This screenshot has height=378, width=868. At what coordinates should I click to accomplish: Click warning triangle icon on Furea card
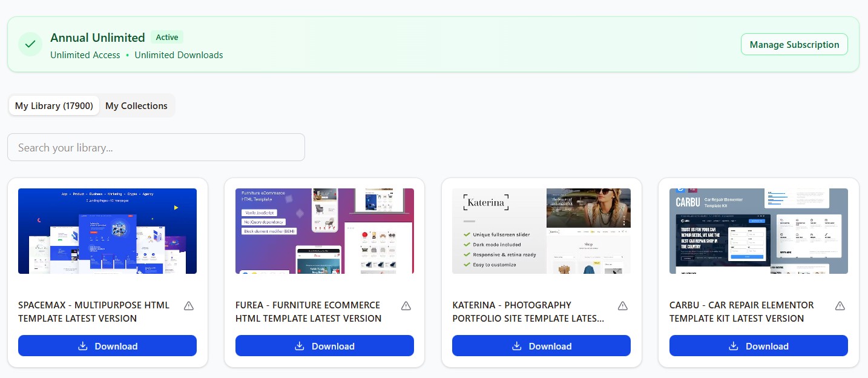[x=406, y=306]
